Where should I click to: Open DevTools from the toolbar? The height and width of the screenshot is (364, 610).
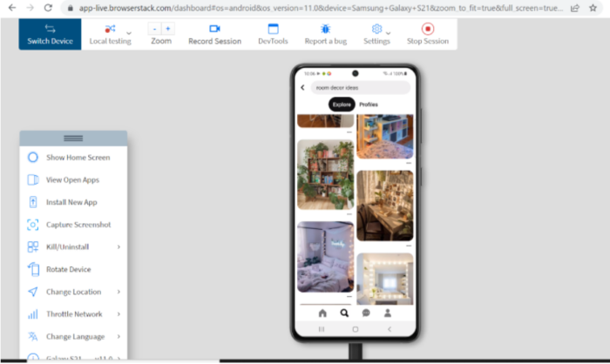[x=273, y=34]
